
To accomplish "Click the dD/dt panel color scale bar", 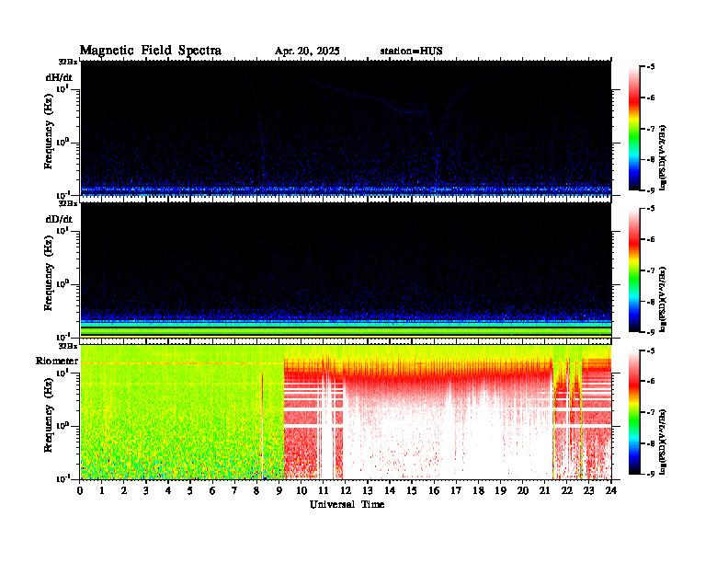I will 634,270.
